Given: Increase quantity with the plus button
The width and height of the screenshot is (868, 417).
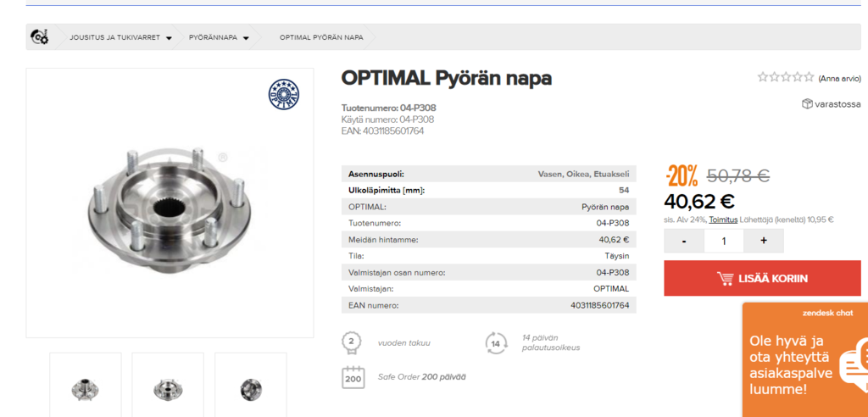Looking at the screenshot, I should (763, 241).
